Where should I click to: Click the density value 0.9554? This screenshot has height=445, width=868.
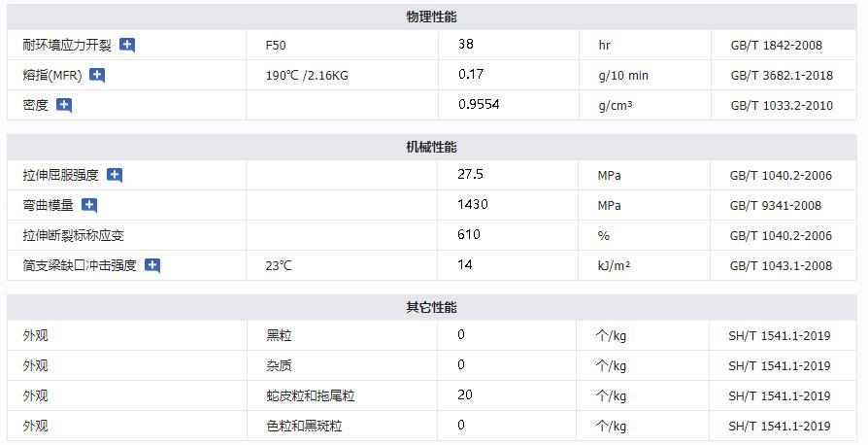tap(479, 105)
